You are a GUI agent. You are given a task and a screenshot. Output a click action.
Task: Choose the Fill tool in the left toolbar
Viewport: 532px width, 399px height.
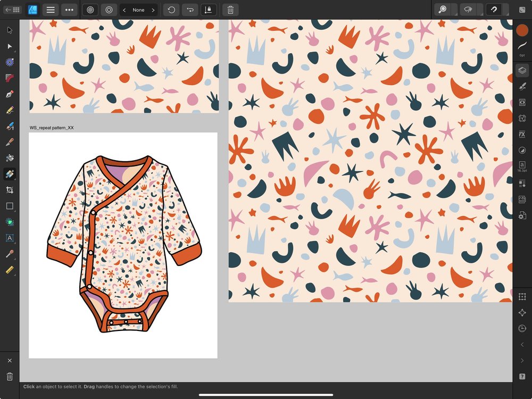click(10, 158)
